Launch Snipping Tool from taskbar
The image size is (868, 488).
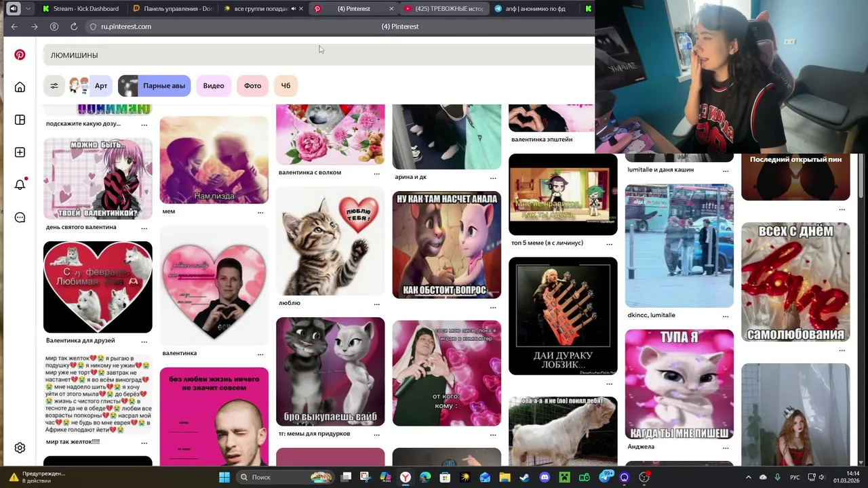pos(366,477)
